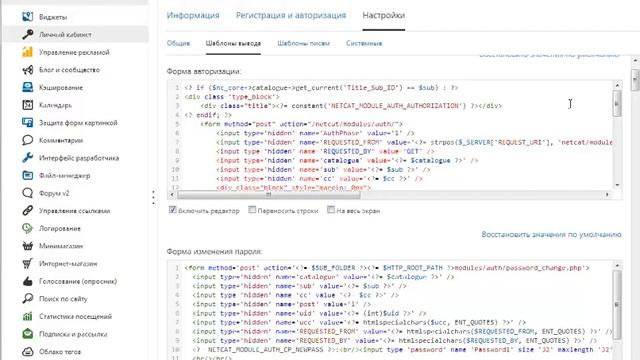This screenshot has width=640, height=360.
Task: Open Подписки и рассылки envelope icon
Action: 27,333
